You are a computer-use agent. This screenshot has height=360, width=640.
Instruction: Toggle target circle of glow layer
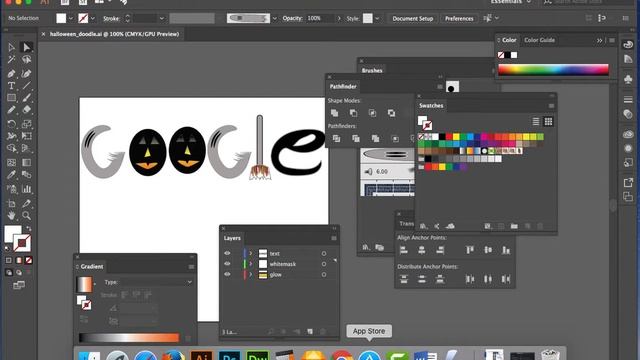click(324, 275)
